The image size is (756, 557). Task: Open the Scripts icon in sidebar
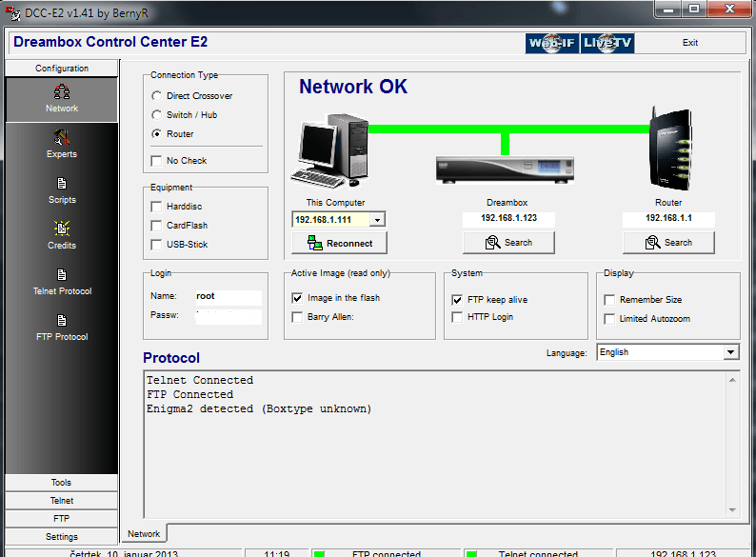click(x=62, y=184)
